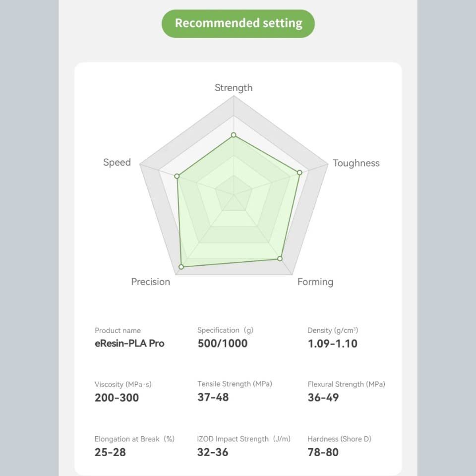This screenshot has height=476, width=476.
Task: Select the Precision data point marker
Action: pos(181,267)
